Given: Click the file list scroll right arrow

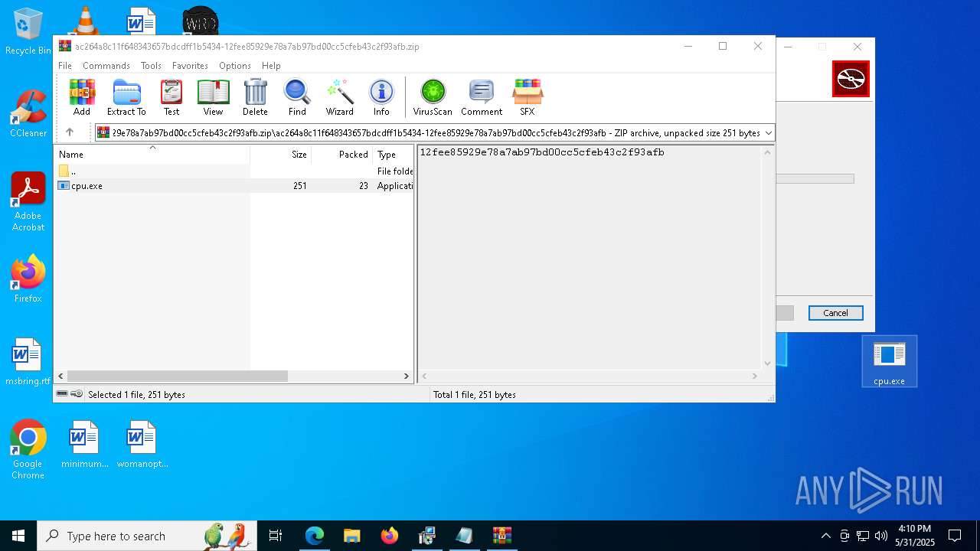Looking at the screenshot, I should point(407,377).
